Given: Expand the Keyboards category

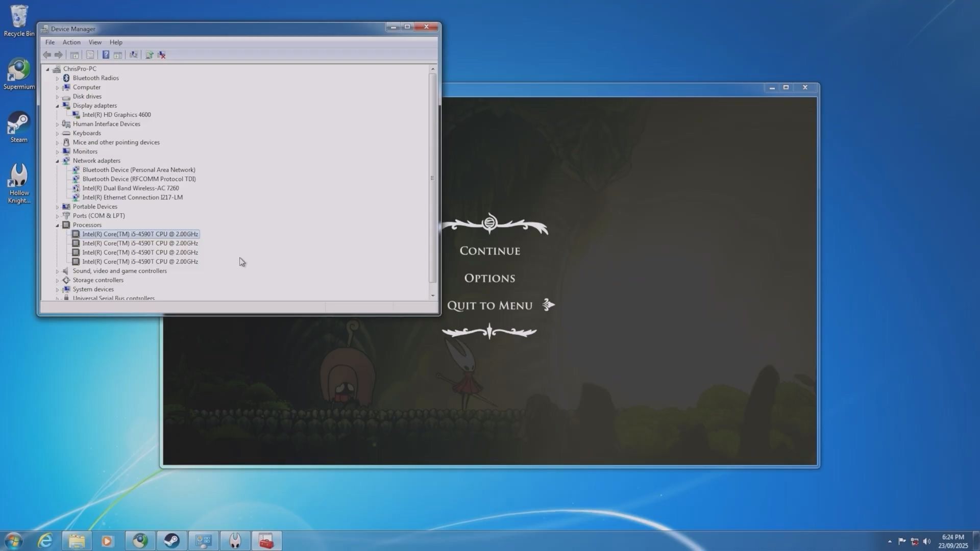Looking at the screenshot, I should [x=57, y=134].
